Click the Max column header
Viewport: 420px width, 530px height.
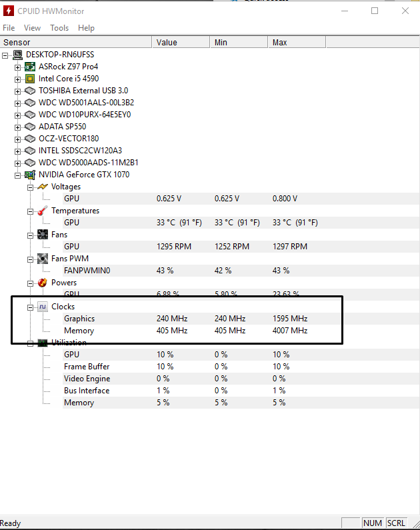click(x=297, y=42)
